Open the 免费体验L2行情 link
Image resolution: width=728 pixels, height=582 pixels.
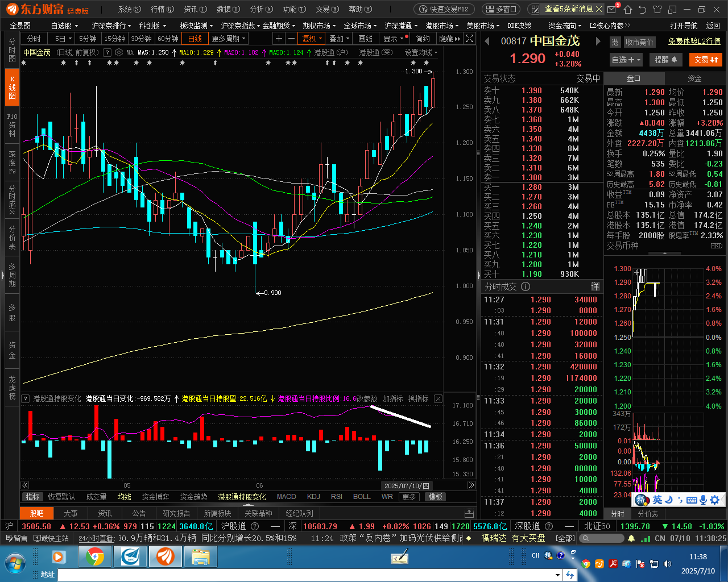(x=694, y=41)
